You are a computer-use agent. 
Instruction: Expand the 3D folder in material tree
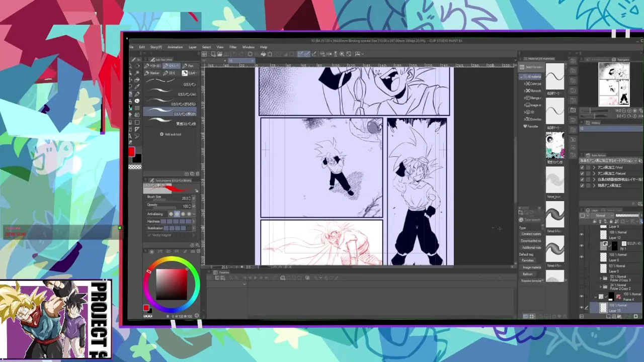pyautogui.click(x=525, y=112)
